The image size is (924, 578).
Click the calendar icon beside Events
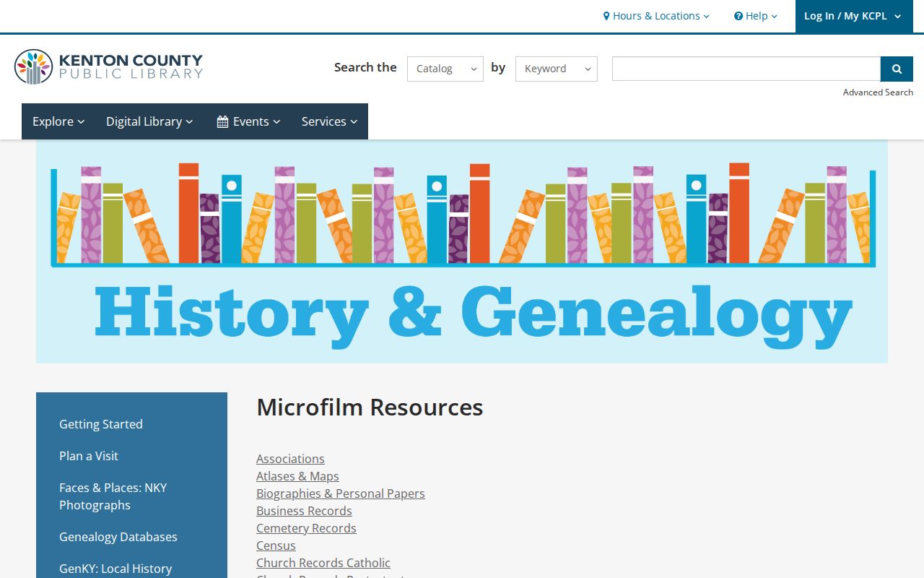[222, 121]
